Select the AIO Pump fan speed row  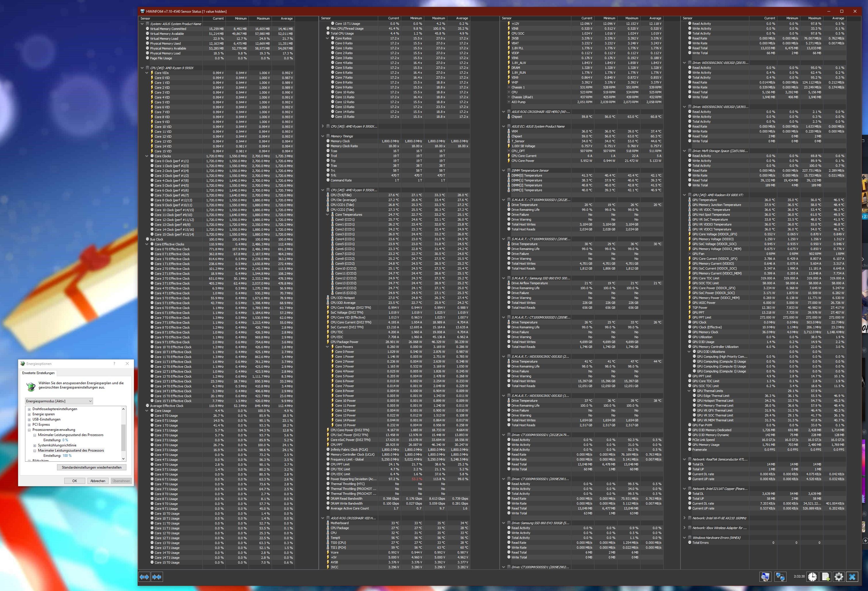pyautogui.click(x=585, y=102)
